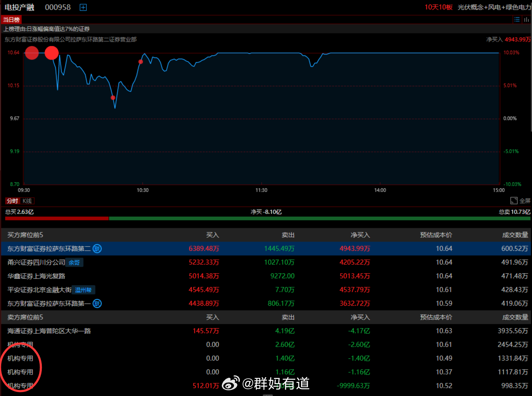The image size is (532, 396).
Task: Click the 总卖10.73亿 label
Action: (x=515, y=212)
